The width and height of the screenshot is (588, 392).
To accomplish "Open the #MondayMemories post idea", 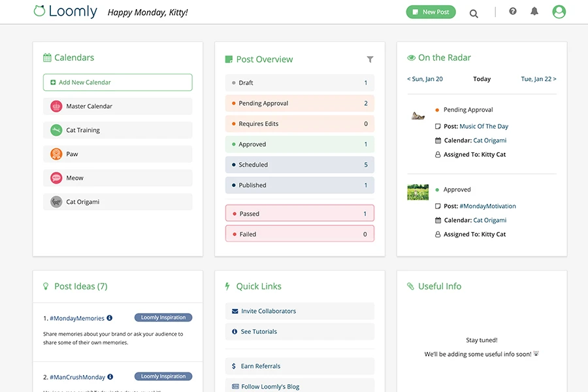I will pyautogui.click(x=77, y=318).
